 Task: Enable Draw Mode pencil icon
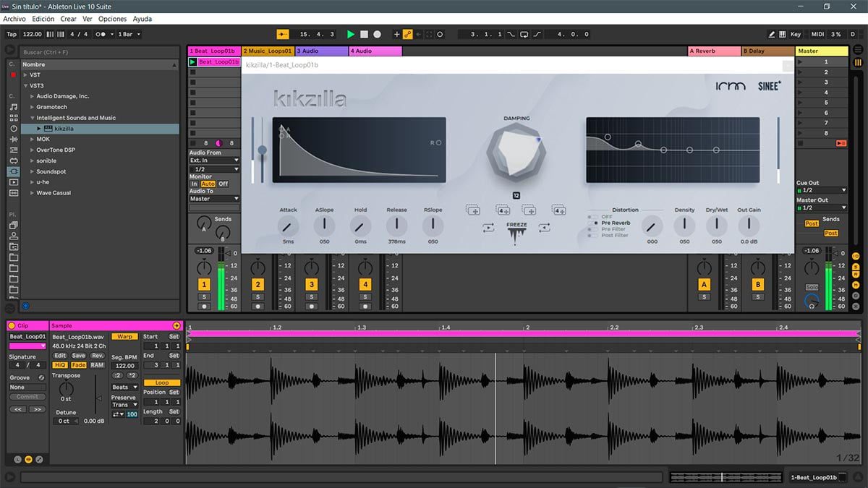pos(772,34)
